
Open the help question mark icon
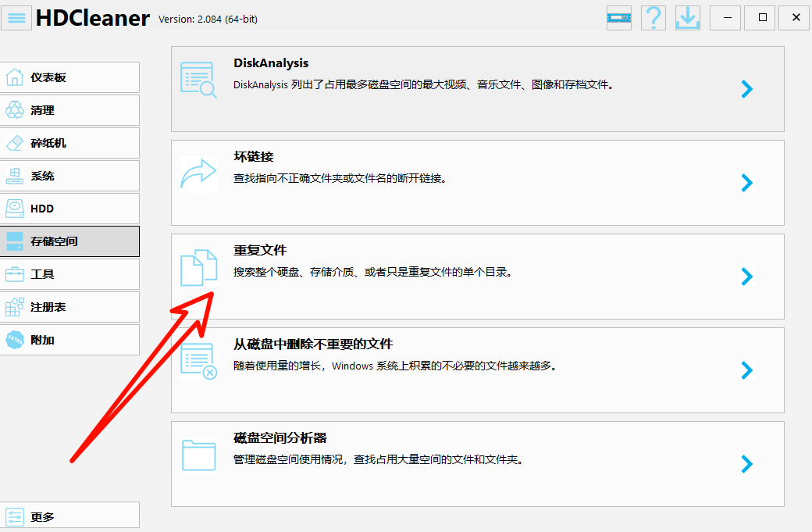654,18
